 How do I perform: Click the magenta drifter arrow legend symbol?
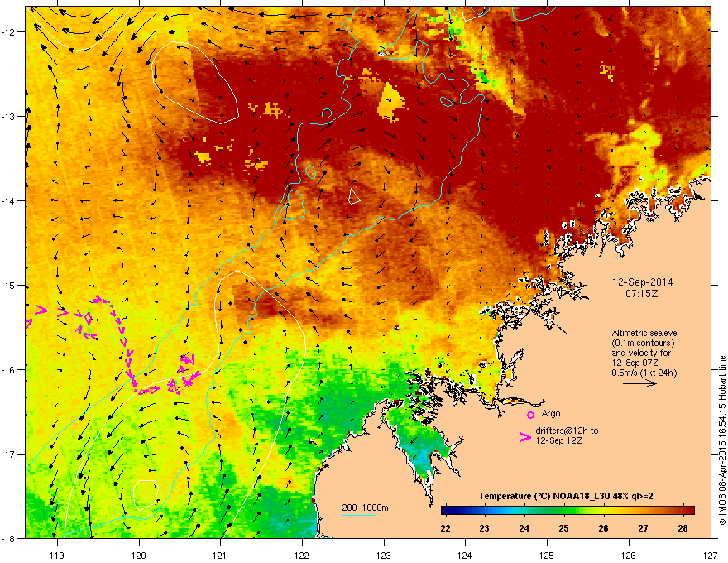[x=524, y=437]
